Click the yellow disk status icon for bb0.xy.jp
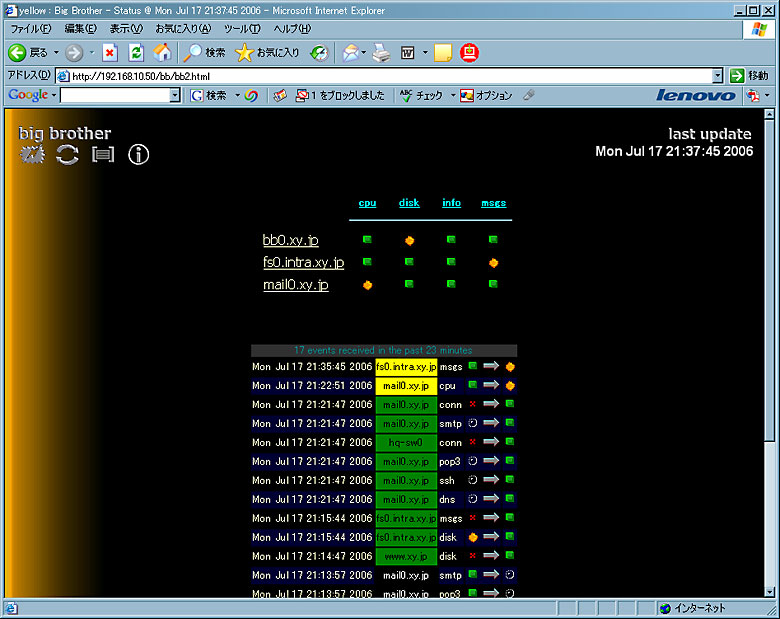This screenshot has height=619, width=780. (409, 240)
